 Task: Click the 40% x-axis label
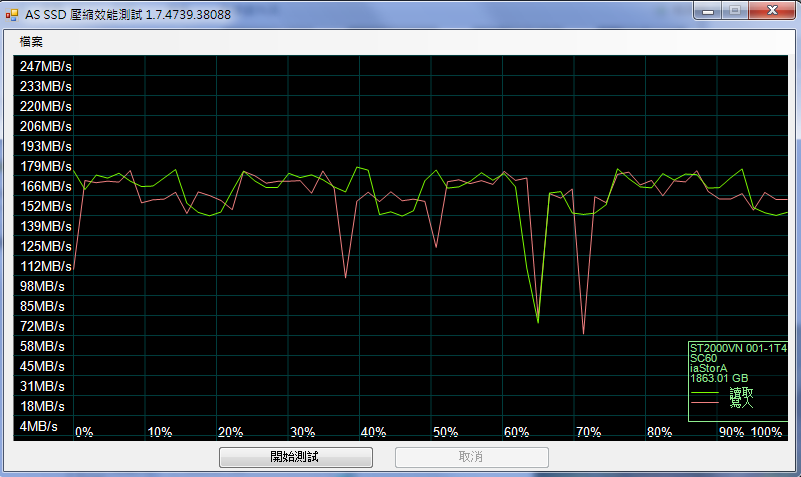(373, 433)
